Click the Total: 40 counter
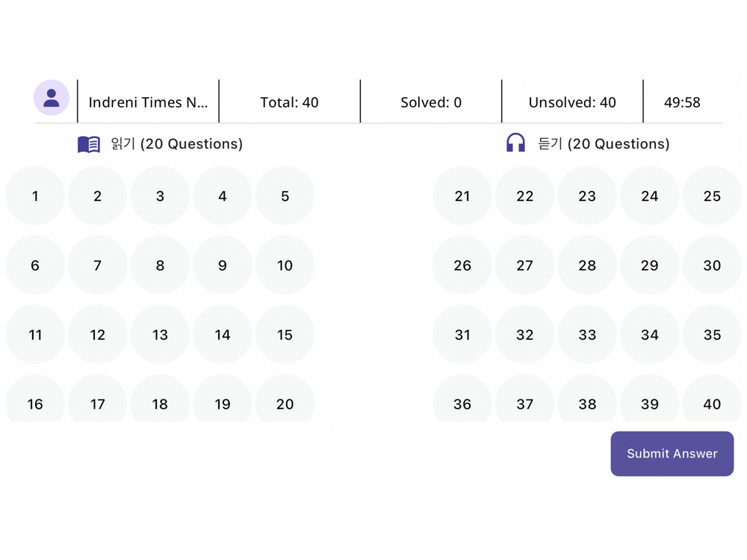The width and height of the screenshot is (747, 560). click(289, 102)
